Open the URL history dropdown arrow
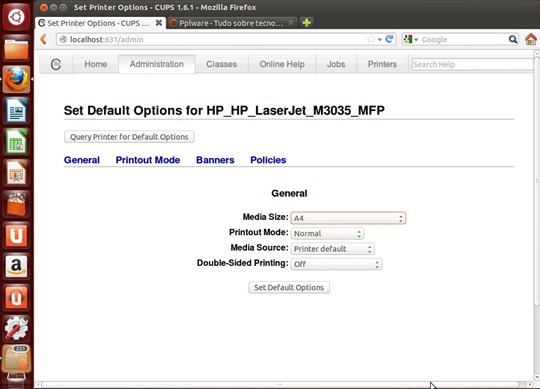 380,40
